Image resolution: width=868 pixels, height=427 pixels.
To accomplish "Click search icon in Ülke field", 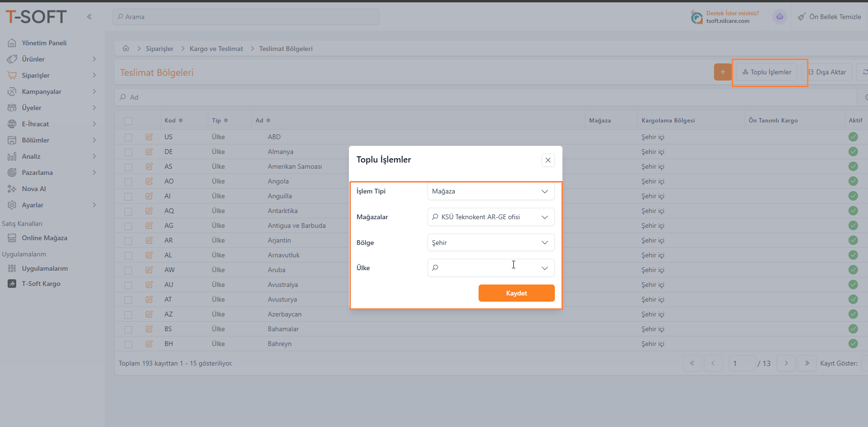I will 435,268.
